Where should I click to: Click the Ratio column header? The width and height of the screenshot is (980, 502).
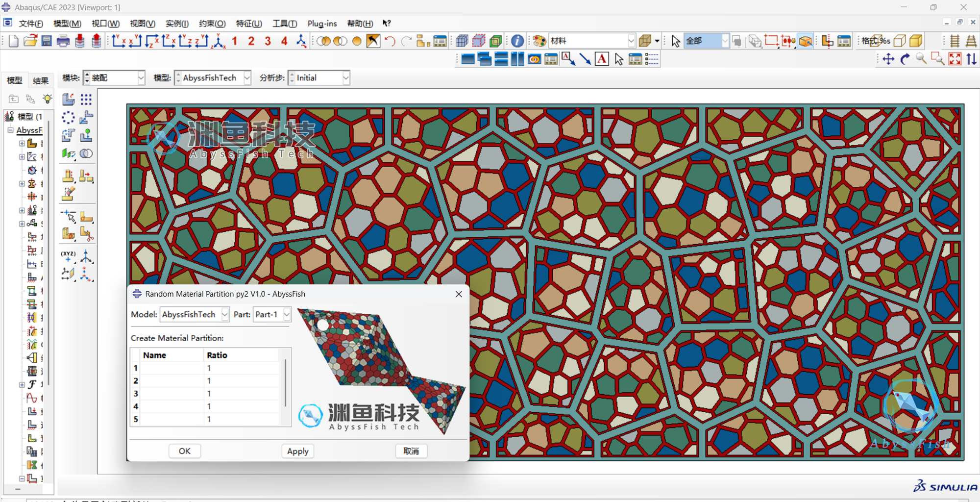click(x=241, y=355)
